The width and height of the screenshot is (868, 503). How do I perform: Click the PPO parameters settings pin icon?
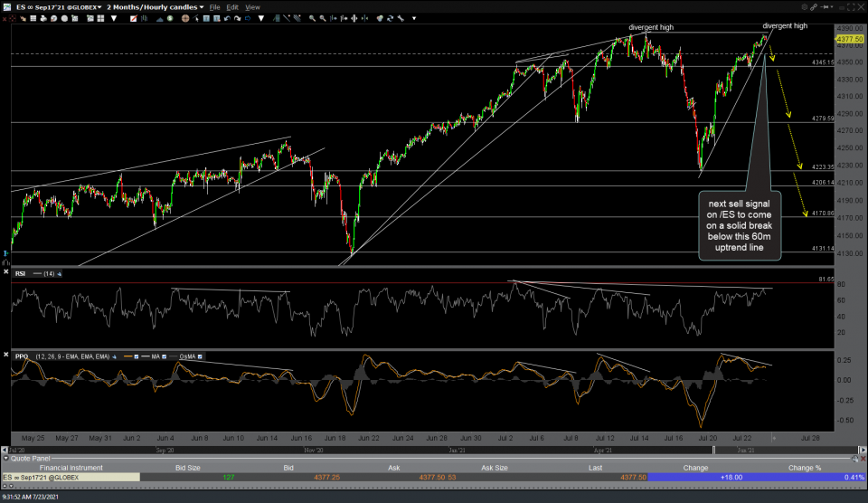[x=115, y=356]
